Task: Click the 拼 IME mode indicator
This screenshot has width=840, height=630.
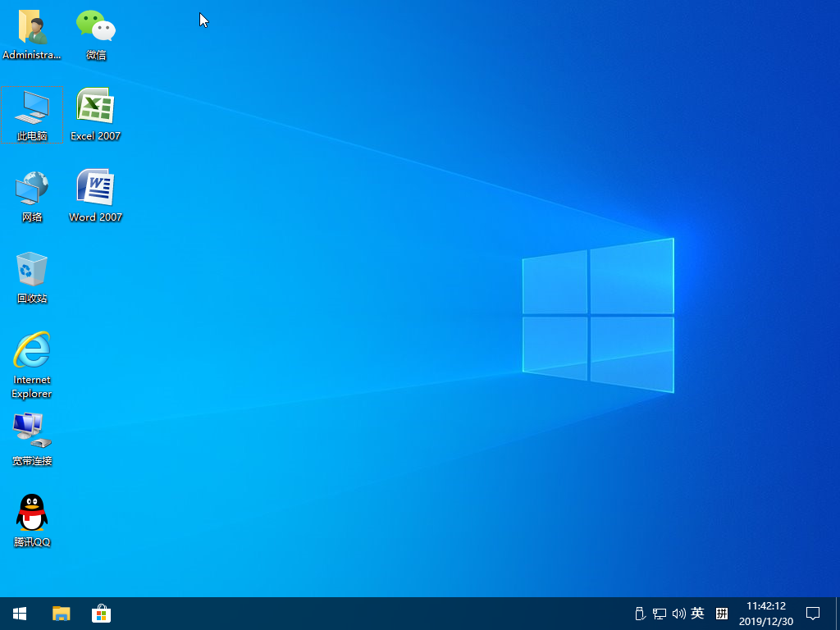Action: 722,614
